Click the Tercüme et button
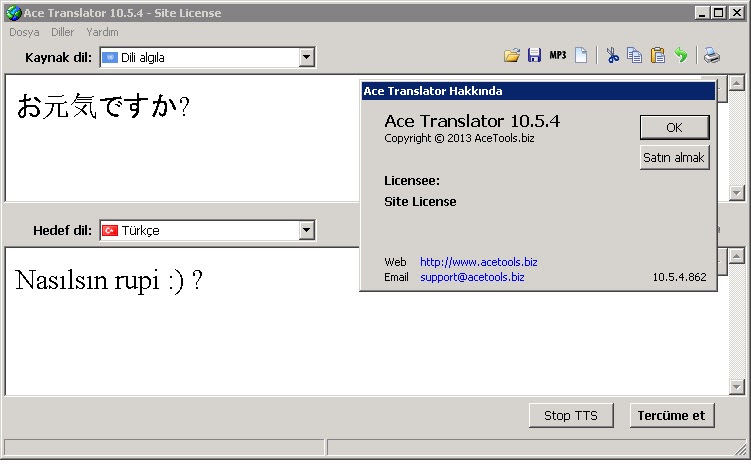Viewport: 751px width, 465px height. [671, 415]
